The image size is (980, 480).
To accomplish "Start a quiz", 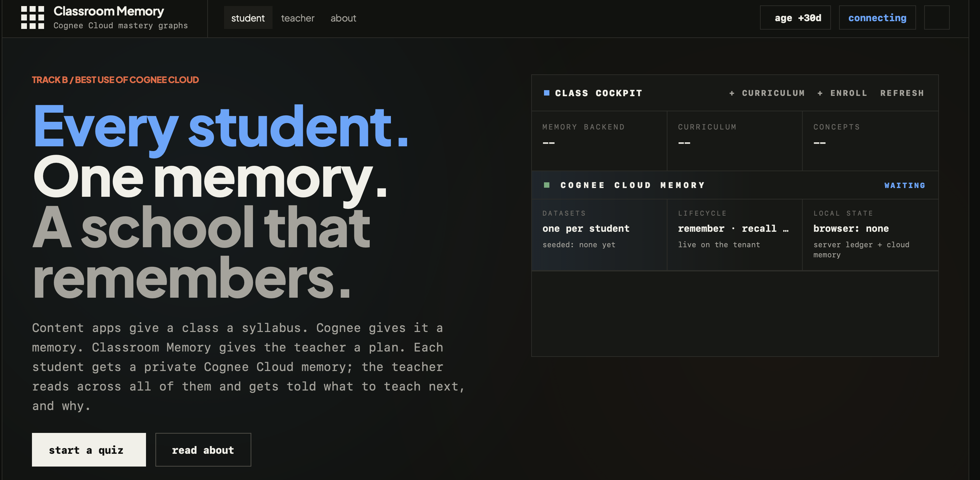I will (x=88, y=450).
